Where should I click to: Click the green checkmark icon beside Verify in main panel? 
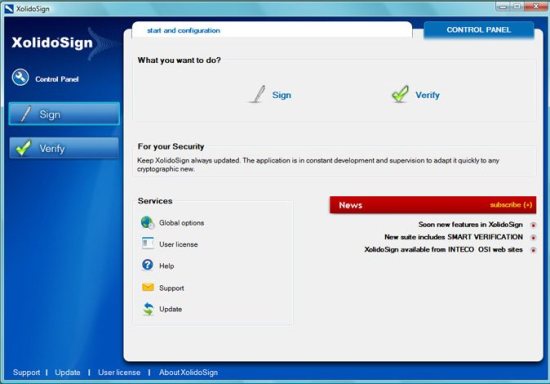400,94
